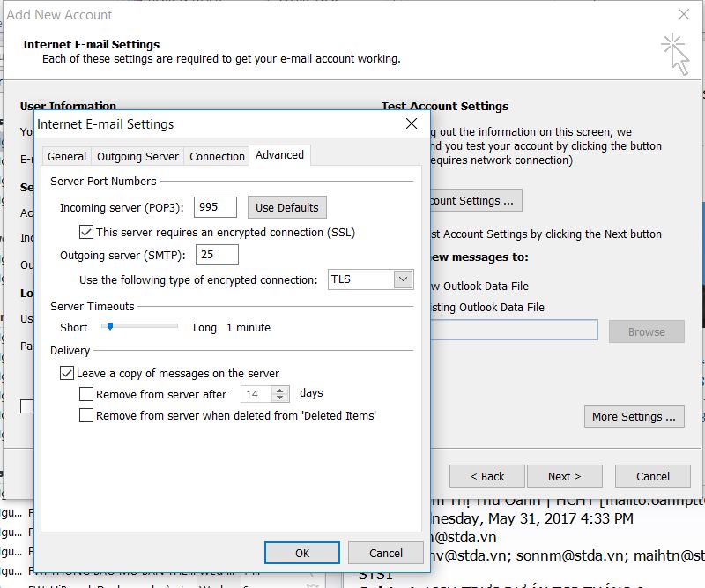Viewport: 705px width, 588px height.
Task: Select the TLS encryption combo box
Action: coord(370,279)
